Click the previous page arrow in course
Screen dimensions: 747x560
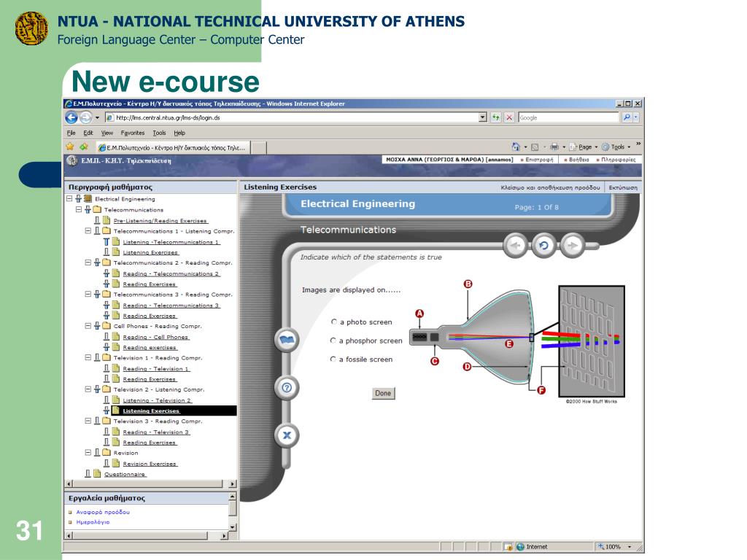(x=515, y=245)
